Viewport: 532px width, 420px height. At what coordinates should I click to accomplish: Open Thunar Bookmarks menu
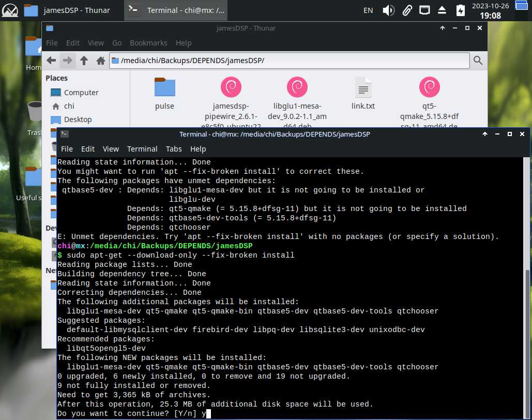(148, 43)
